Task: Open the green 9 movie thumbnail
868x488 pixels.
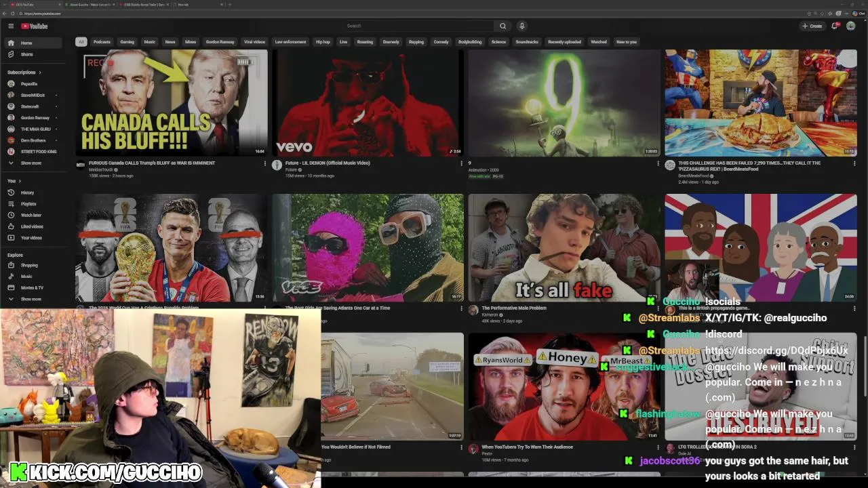Action: (564, 103)
